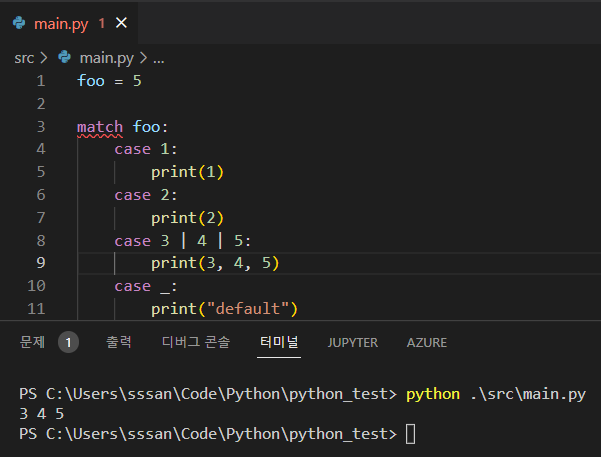Viewport: 601px width, 457px height.
Task: Select the 터미널 (Terminal) tab
Action: [x=278, y=342]
